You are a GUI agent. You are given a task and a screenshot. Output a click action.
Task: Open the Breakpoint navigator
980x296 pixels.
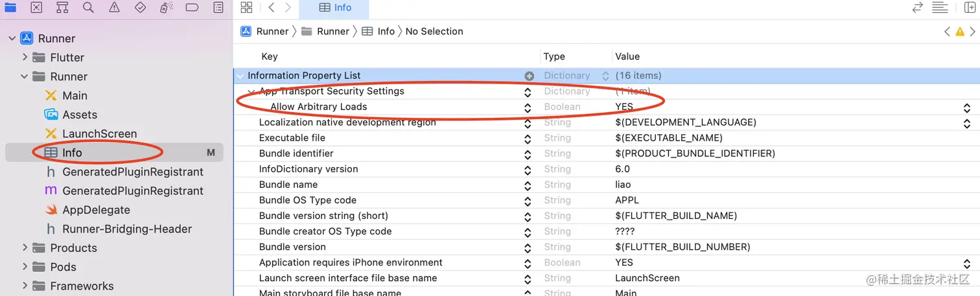[x=192, y=8]
